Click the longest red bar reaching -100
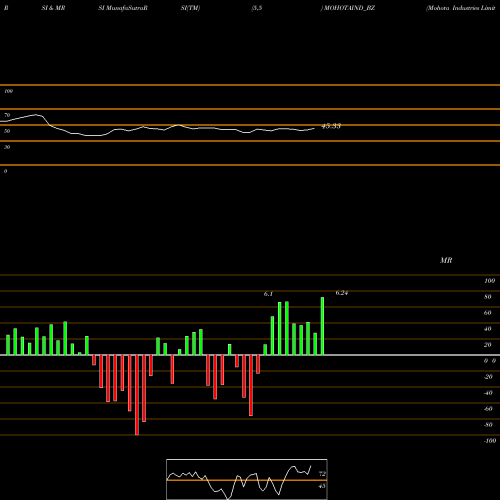This screenshot has height=500, width=500. click(x=137, y=395)
